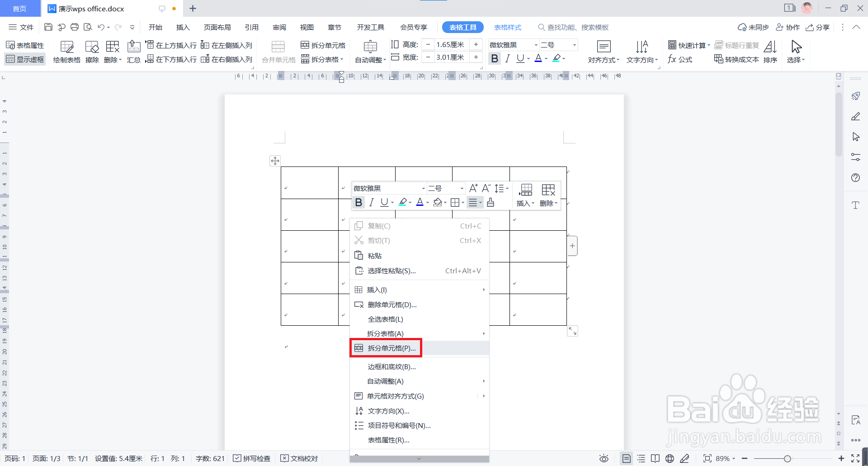Toggle Bold in the mini toolbar

pyautogui.click(x=359, y=202)
